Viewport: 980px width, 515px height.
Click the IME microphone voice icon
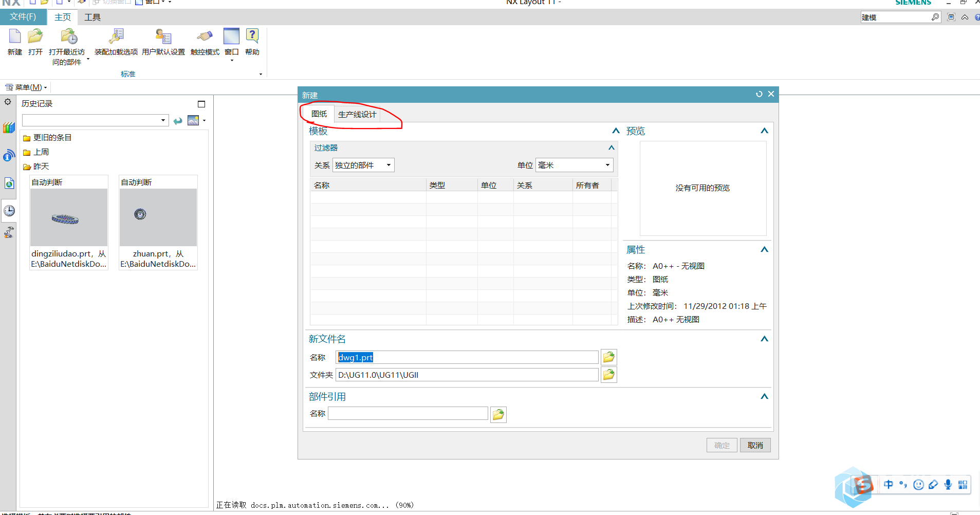coord(948,484)
